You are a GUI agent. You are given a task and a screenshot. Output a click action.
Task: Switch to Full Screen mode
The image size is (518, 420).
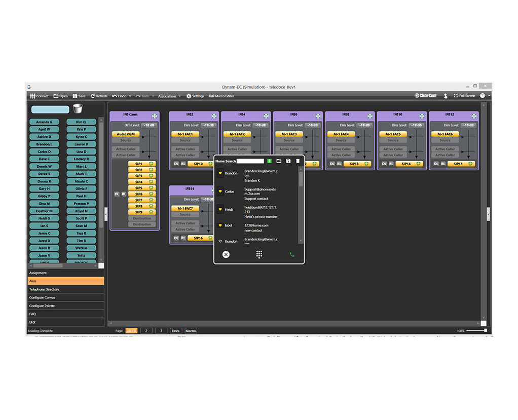click(x=464, y=96)
